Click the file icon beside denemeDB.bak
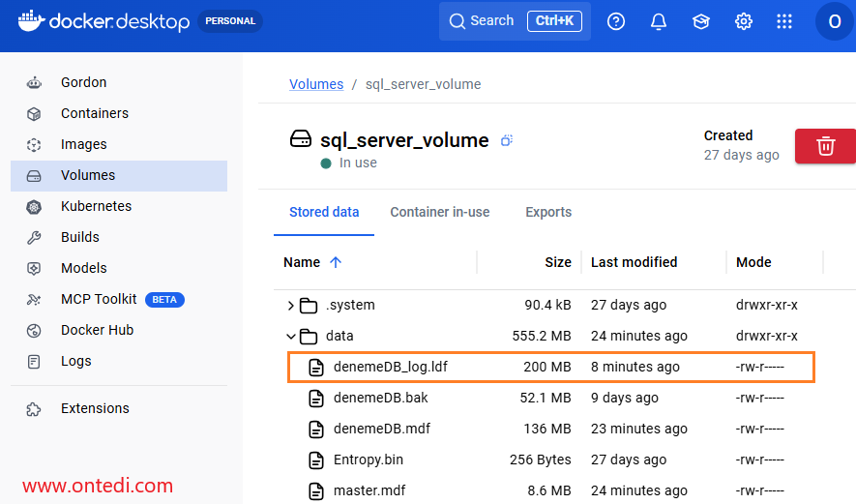This screenshot has width=856, height=504. point(316,399)
